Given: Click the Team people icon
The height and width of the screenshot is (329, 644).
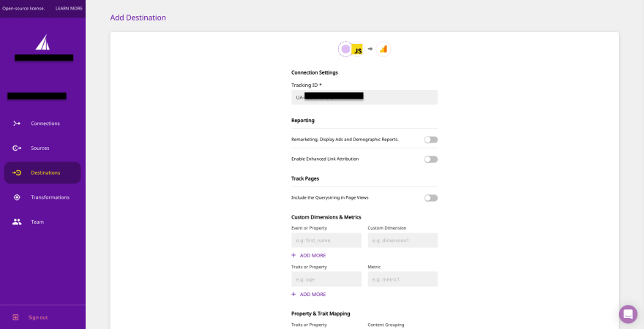Looking at the screenshot, I should [x=17, y=222].
